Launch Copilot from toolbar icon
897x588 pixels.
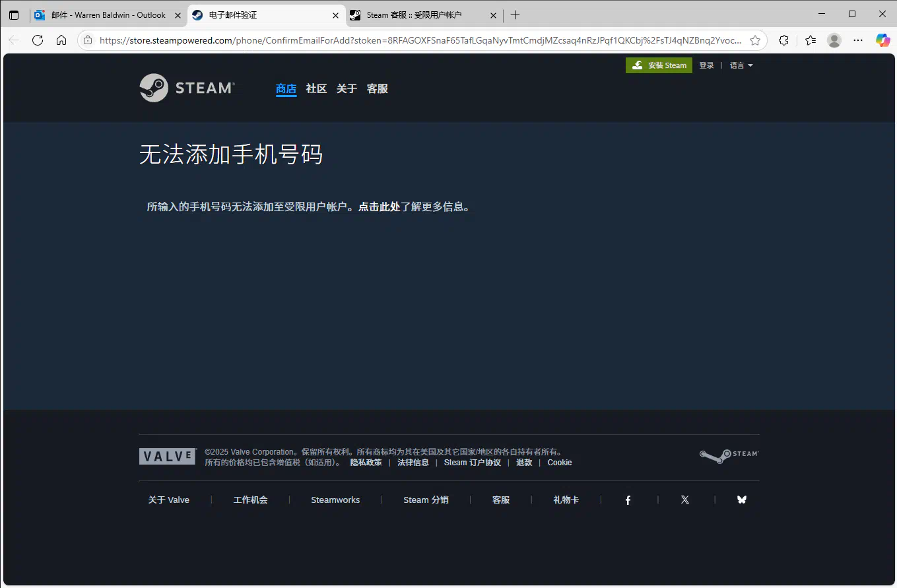pos(882,40)
